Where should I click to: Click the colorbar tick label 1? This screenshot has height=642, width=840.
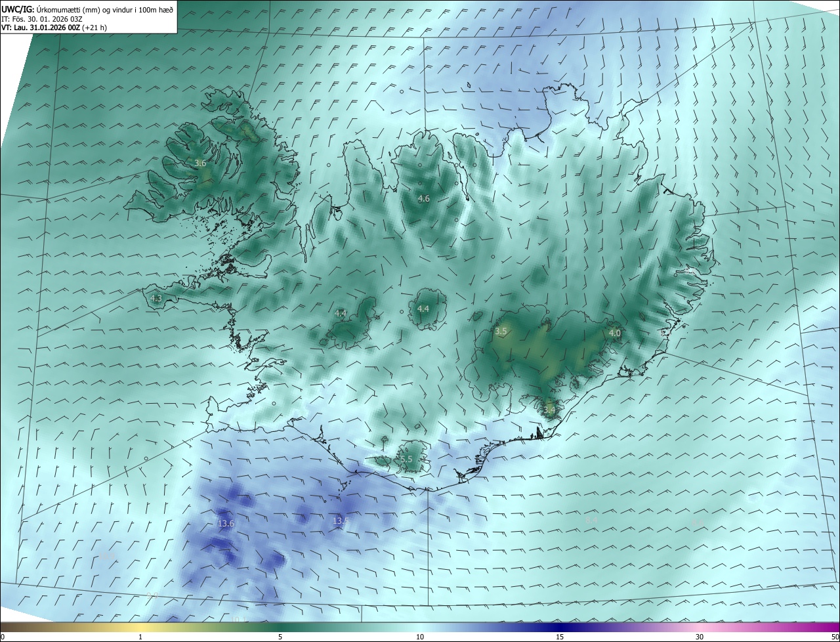140,637
